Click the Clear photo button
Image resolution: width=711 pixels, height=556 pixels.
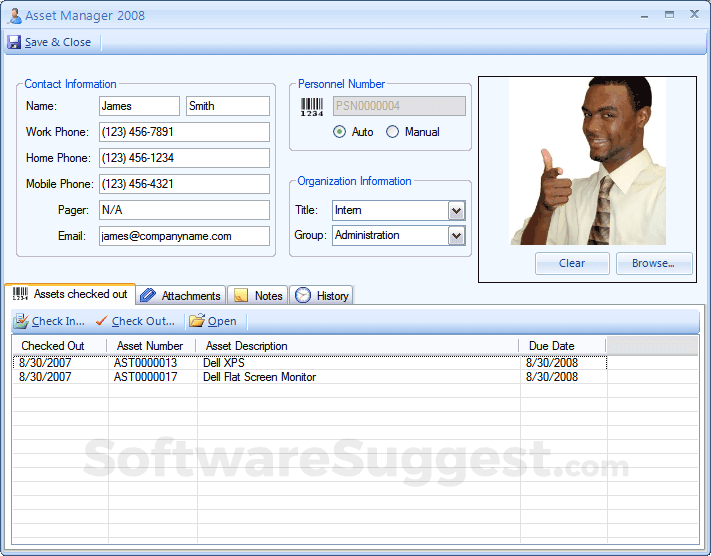coord(572,263)
